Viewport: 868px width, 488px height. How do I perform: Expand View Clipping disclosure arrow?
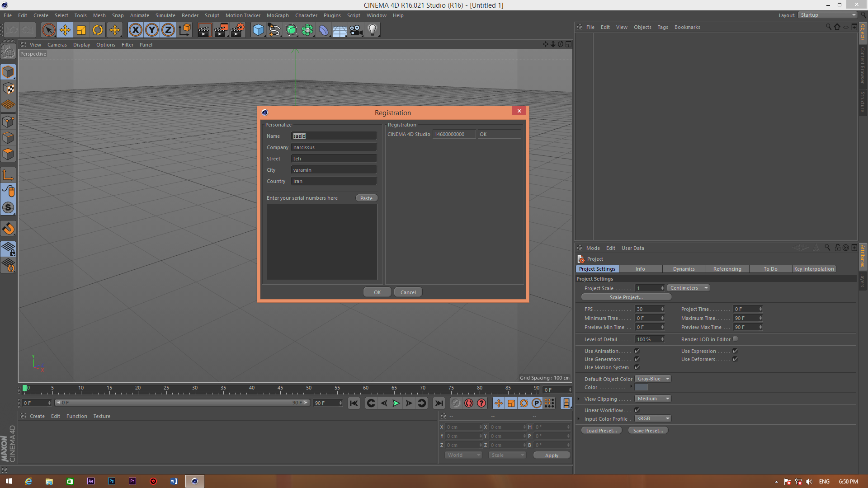coord(579,399)
